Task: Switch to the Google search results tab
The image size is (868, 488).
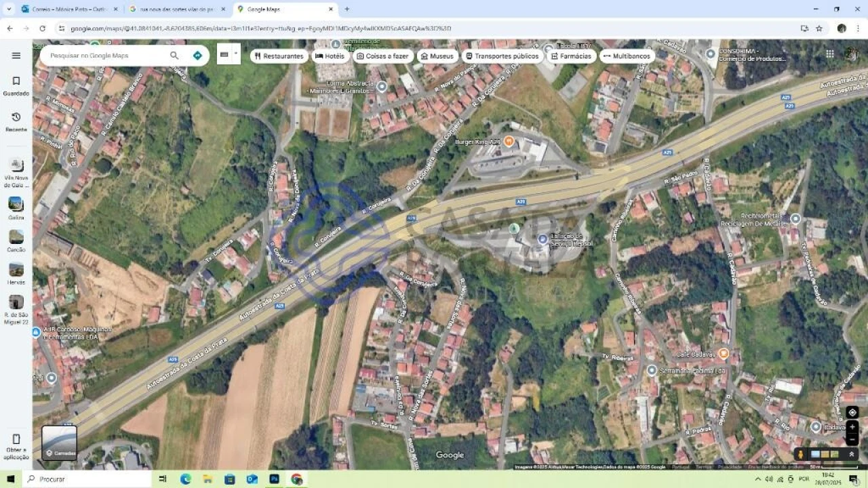Action: (x=176, y=9)
